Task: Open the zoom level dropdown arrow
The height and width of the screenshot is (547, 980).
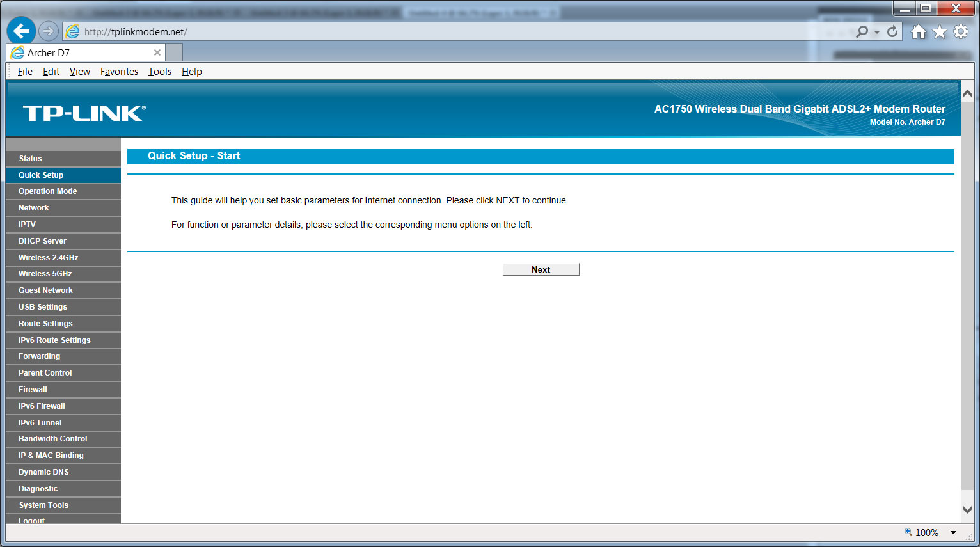Action: pos(953,532)
